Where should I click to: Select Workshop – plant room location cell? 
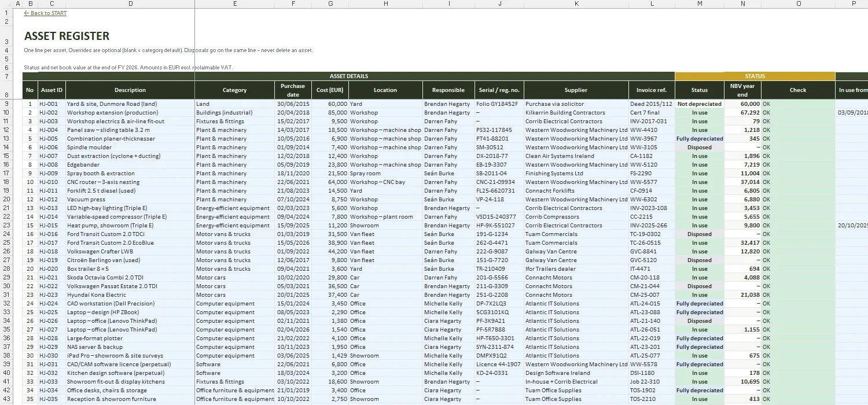click(385, 217)
